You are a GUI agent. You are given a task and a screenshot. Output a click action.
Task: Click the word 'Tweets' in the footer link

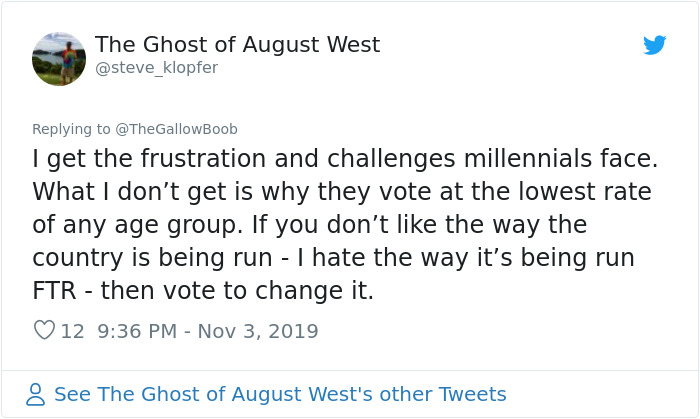(x=472, y=394)
